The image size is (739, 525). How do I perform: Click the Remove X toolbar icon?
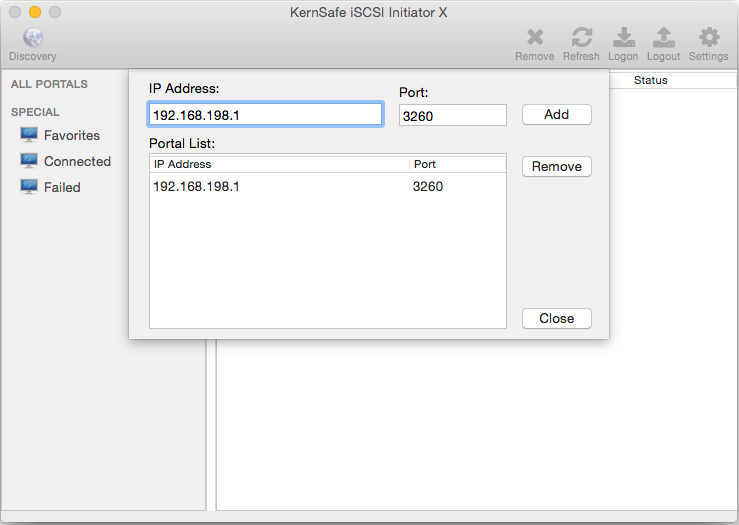(x=535, y=37)
